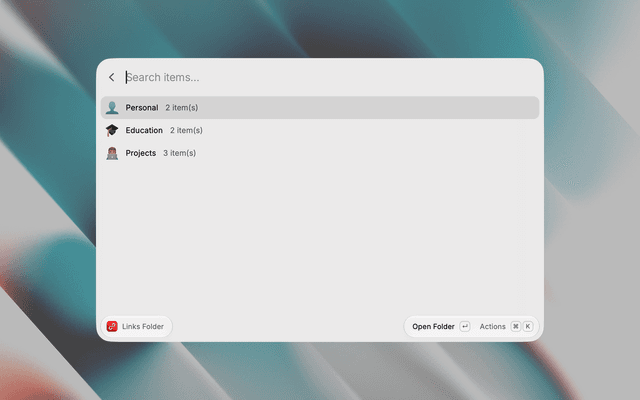Image resolution: width=640 pixels, height=400 pixels.
Task: Open the Actions menu
Action: 492,327
